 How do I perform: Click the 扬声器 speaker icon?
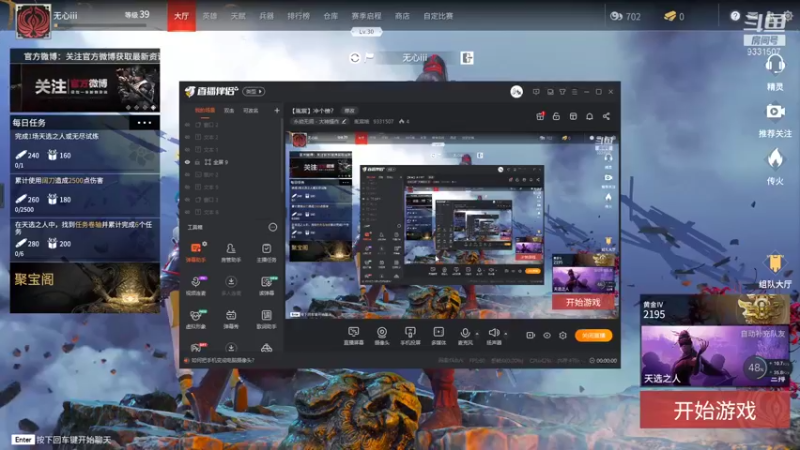tap(493, 335)
